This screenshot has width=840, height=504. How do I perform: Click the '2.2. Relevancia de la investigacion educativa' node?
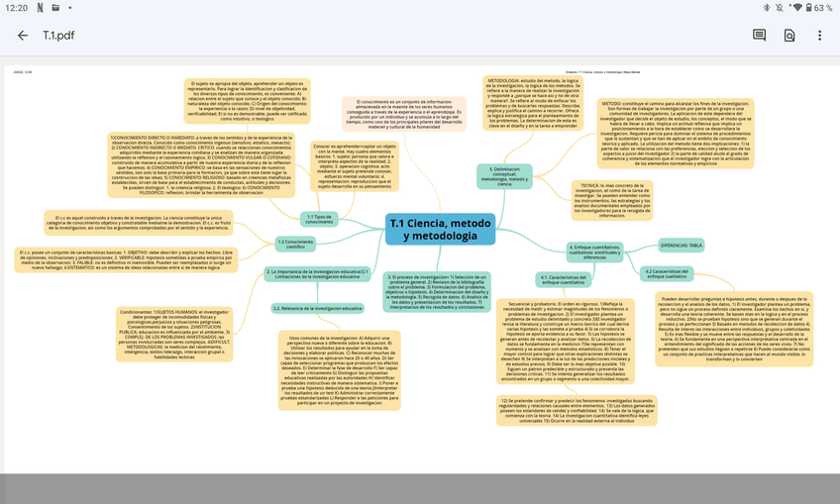(317, 308)
